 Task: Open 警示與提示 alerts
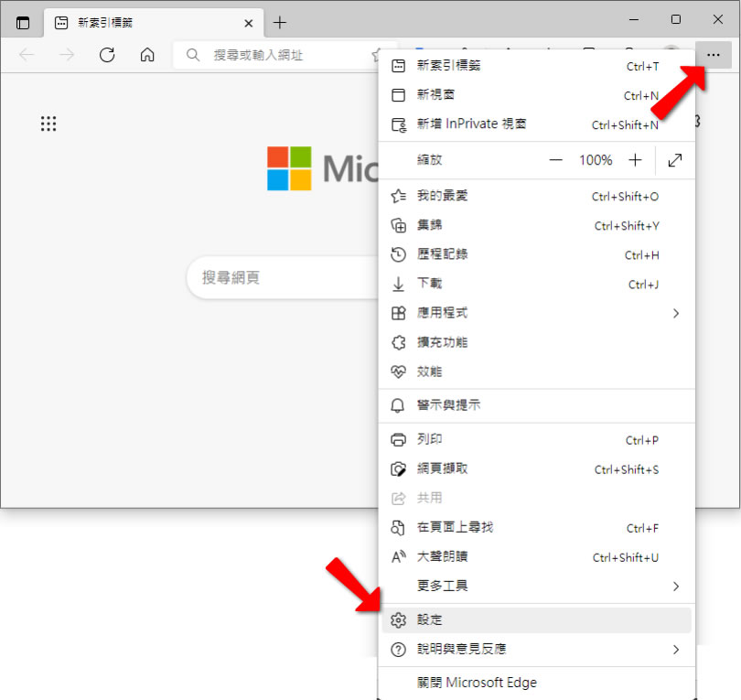537,405
